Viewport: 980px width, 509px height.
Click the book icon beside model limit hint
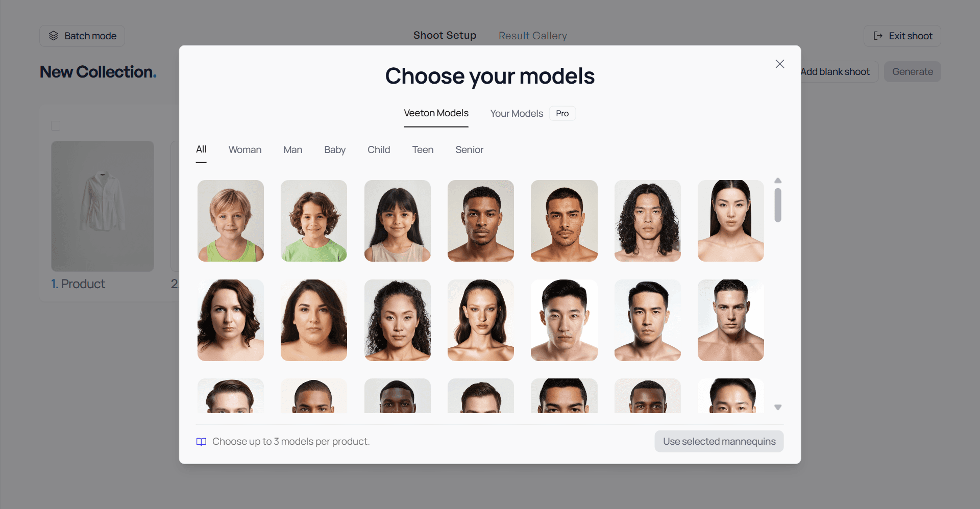202,442
